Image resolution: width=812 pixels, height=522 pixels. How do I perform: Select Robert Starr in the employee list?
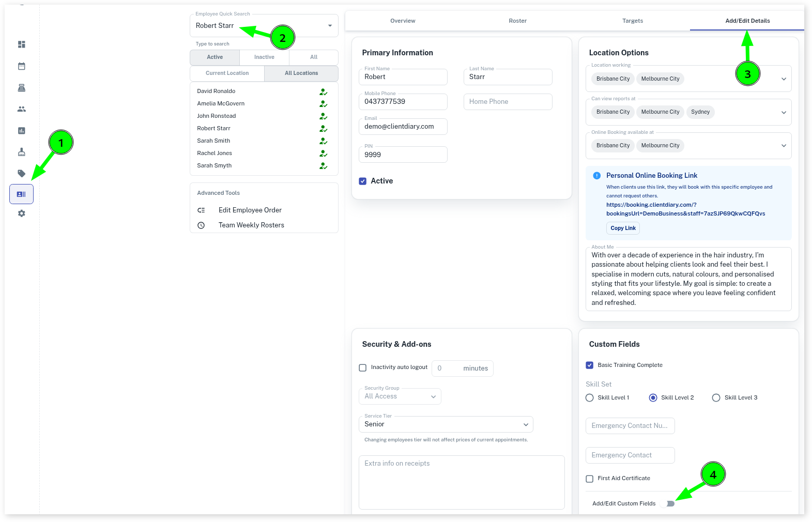[x=213, y=129]
